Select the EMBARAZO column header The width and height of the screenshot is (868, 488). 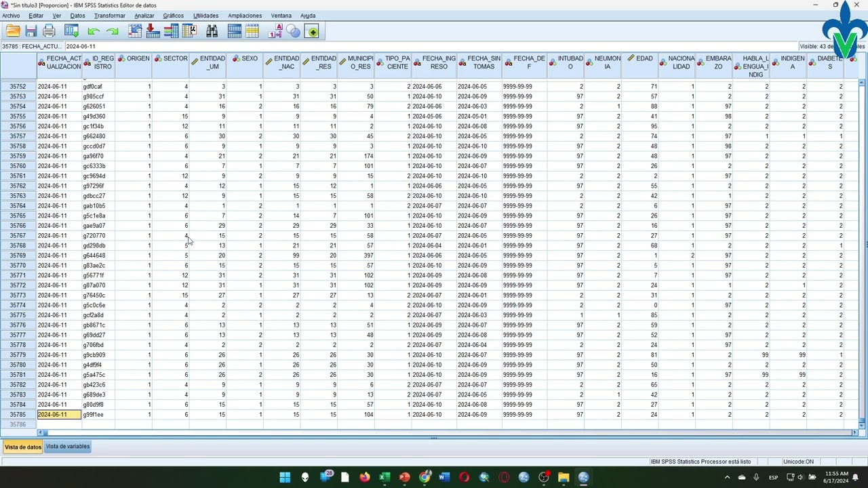[714, 66]
